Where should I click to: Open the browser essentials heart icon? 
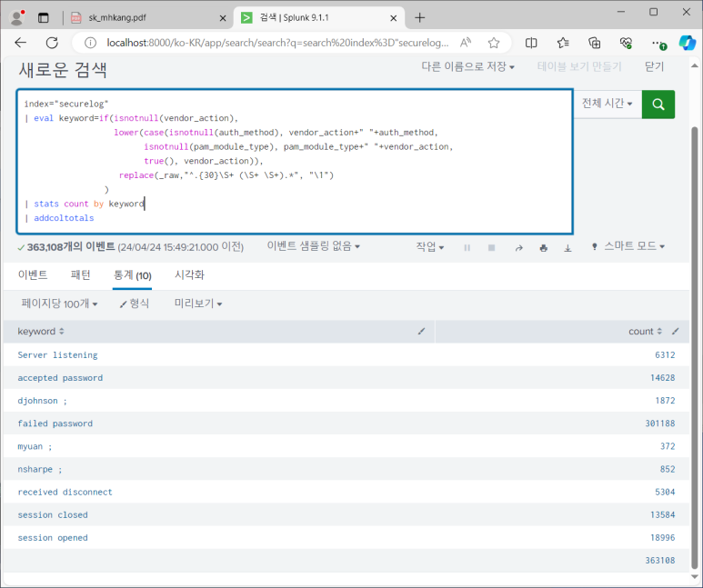(x=626, y=43)
